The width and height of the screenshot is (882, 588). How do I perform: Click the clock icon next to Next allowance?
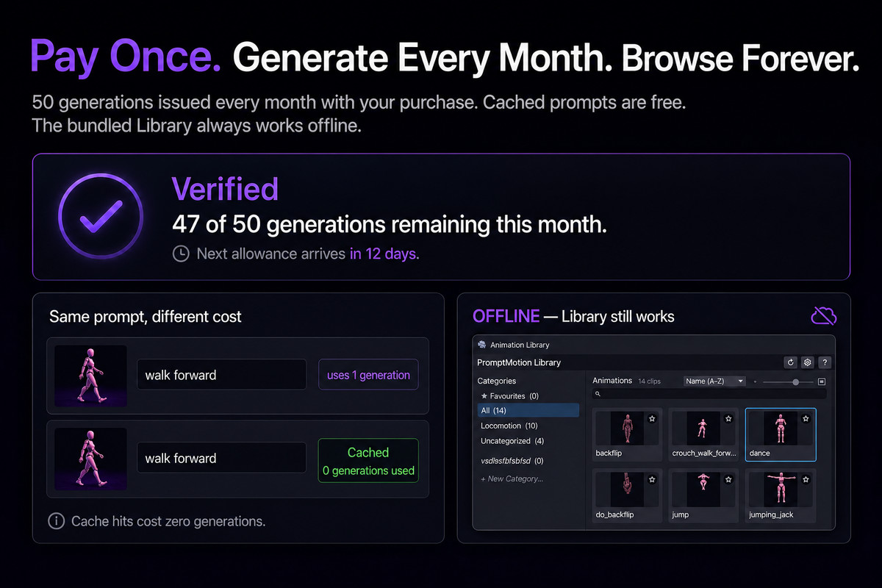pyautogui.click(x=180, y=254)
